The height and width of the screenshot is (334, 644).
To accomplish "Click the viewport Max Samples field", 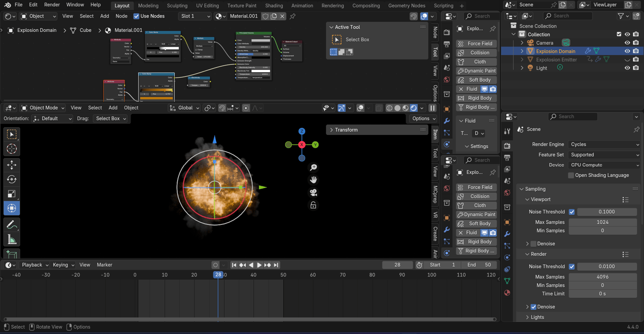I will (602, 222).
